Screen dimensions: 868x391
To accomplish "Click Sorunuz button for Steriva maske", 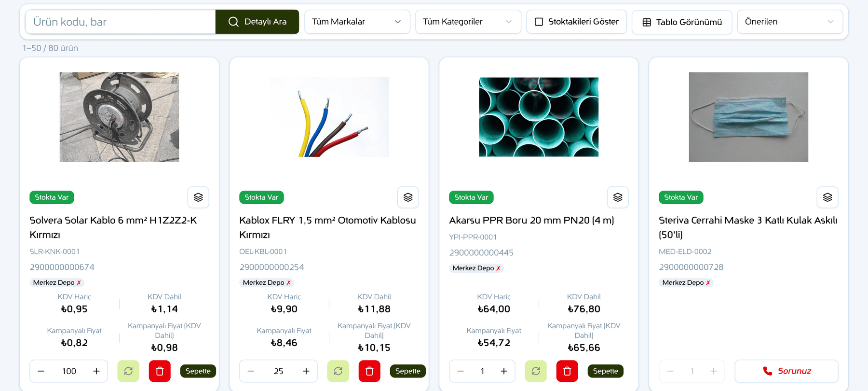I will 787,371.
